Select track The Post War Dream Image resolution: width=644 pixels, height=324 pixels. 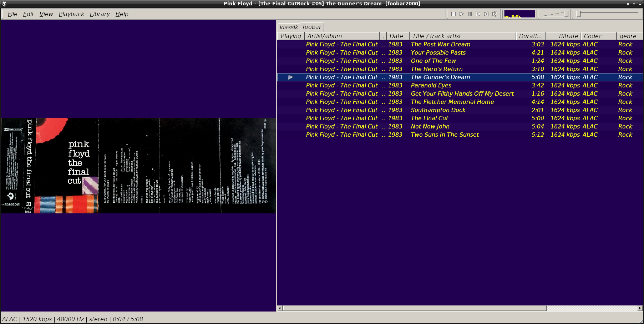coord(460,44)
